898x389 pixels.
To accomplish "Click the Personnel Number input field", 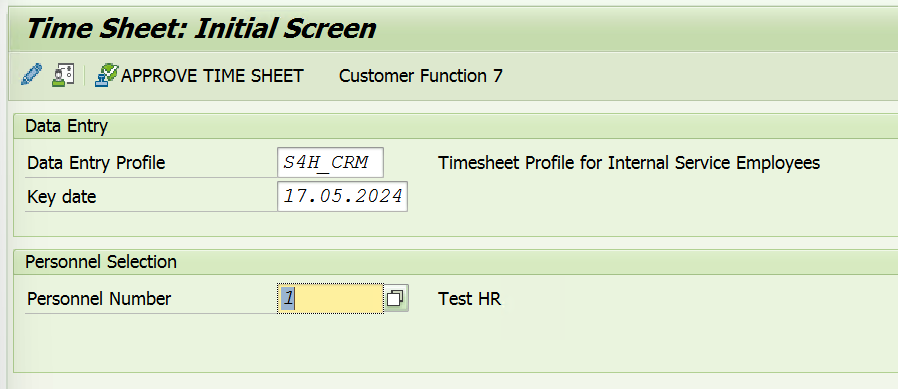I will (x=330, y=298).
